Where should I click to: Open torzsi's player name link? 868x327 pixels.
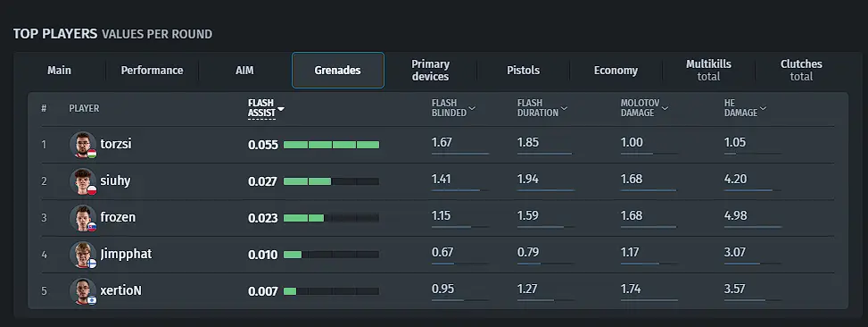pyautogui.click(x=116, y=144)
